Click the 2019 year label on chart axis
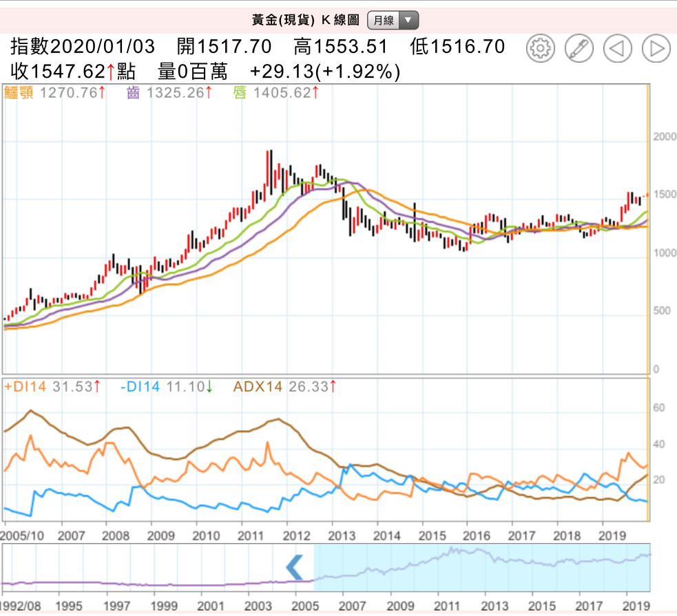 [x=612, y=535]
